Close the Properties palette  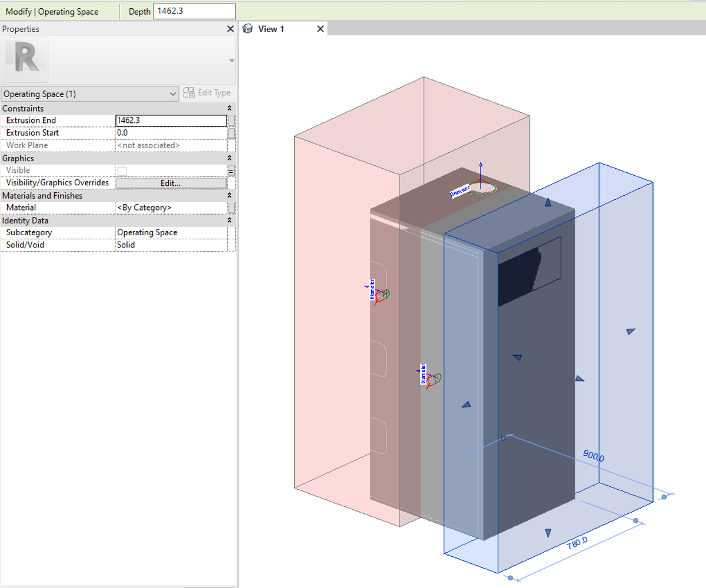pos(231,29)
